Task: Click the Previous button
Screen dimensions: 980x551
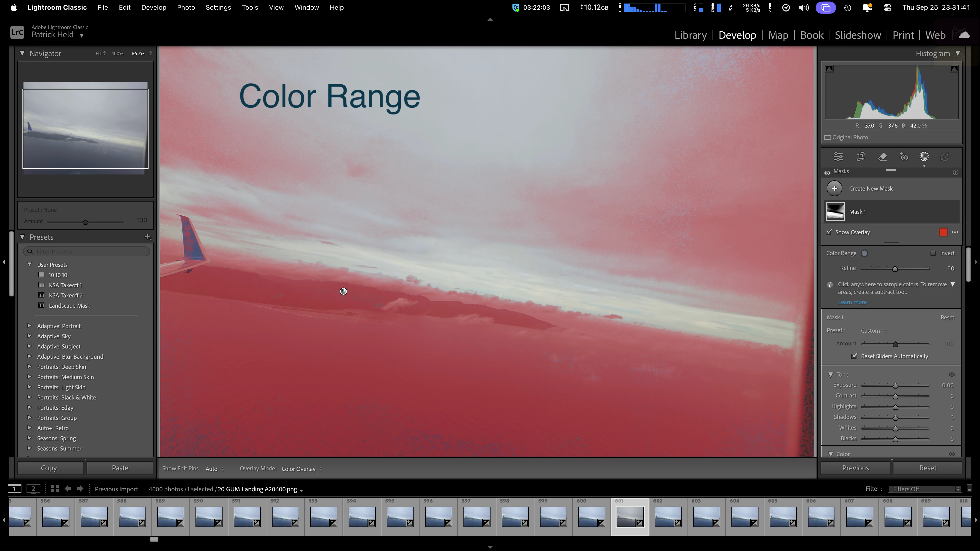Action: point(855,468)
